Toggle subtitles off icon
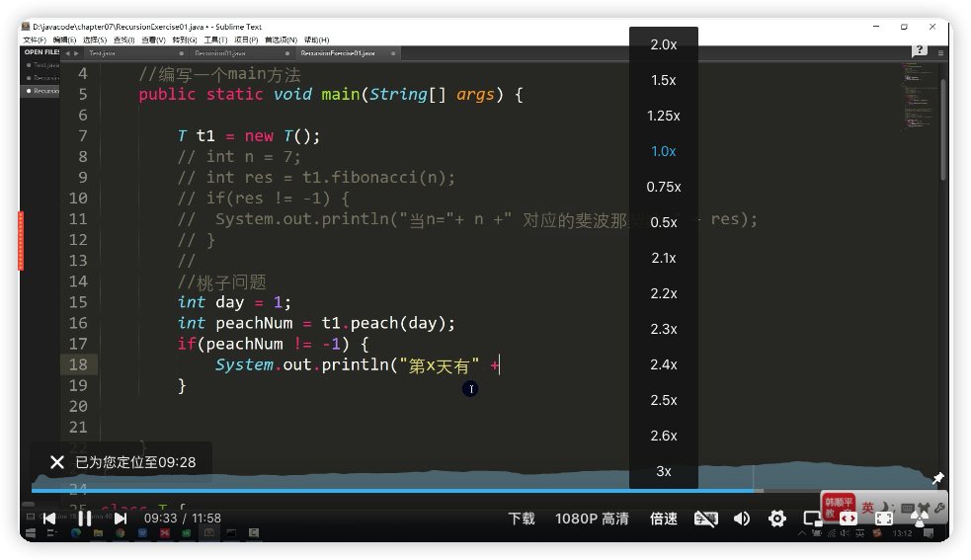 coord(705,519)
